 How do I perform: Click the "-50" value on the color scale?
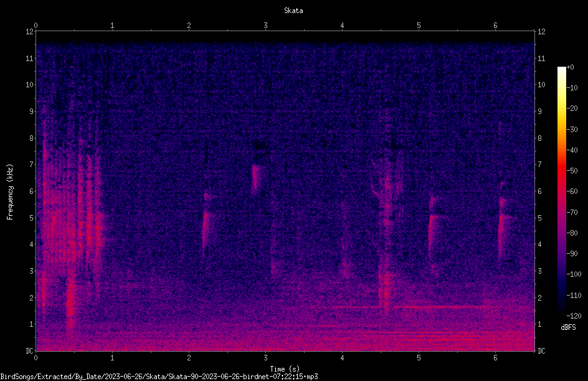click(572, 171)
